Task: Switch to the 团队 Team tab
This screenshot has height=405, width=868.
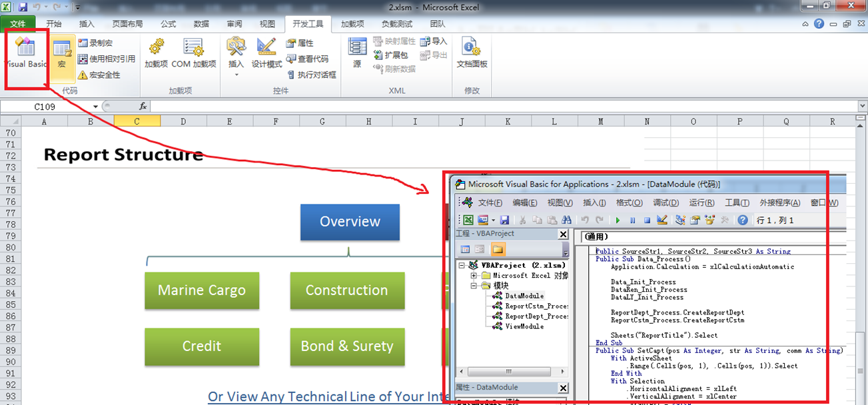Action: [x=438, y=24]
